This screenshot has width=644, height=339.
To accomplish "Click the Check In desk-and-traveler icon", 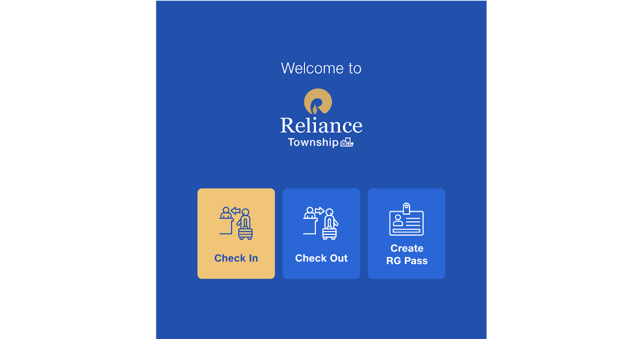I will [x=236, y=223].
